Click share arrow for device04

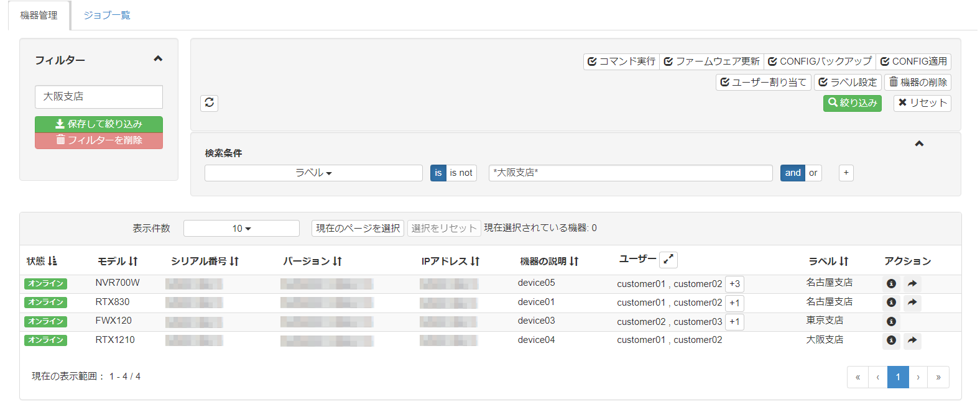(x=912, y=340)
